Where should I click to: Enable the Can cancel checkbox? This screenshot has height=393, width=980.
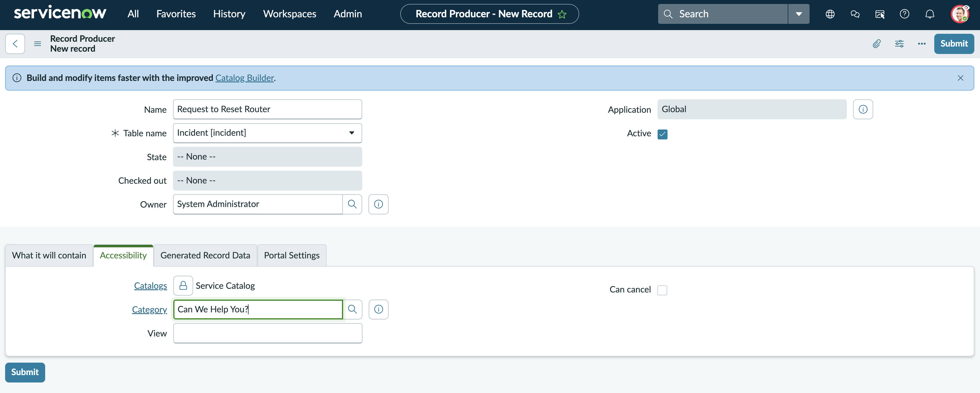[x=662, y=290]
